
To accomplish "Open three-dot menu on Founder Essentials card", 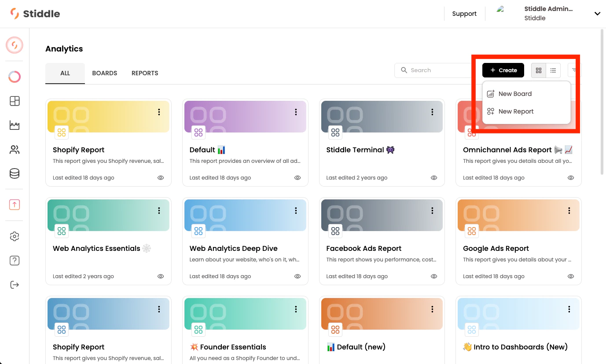I will click(296, 309).
